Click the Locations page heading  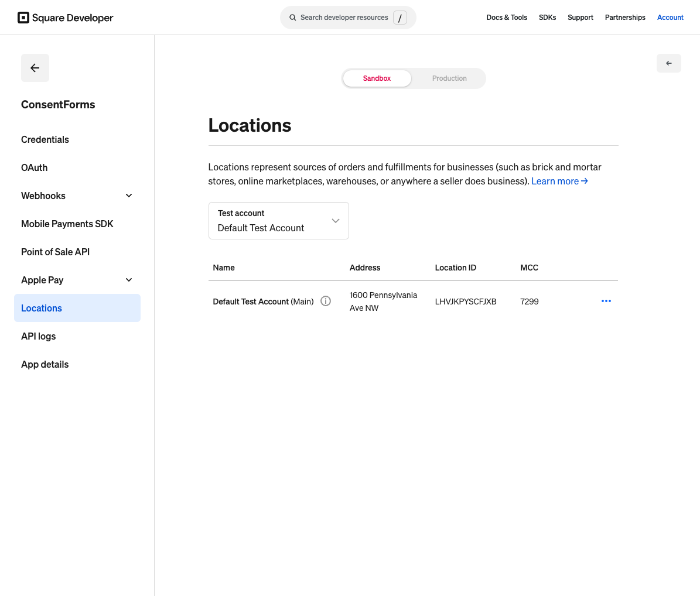250,125
